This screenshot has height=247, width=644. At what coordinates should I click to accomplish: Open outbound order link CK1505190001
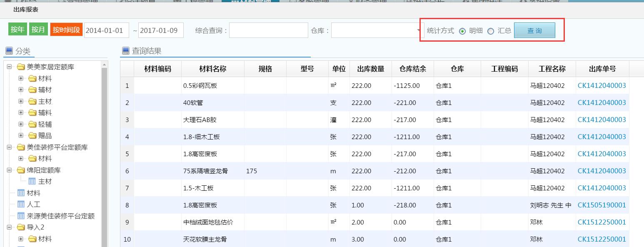602,205
